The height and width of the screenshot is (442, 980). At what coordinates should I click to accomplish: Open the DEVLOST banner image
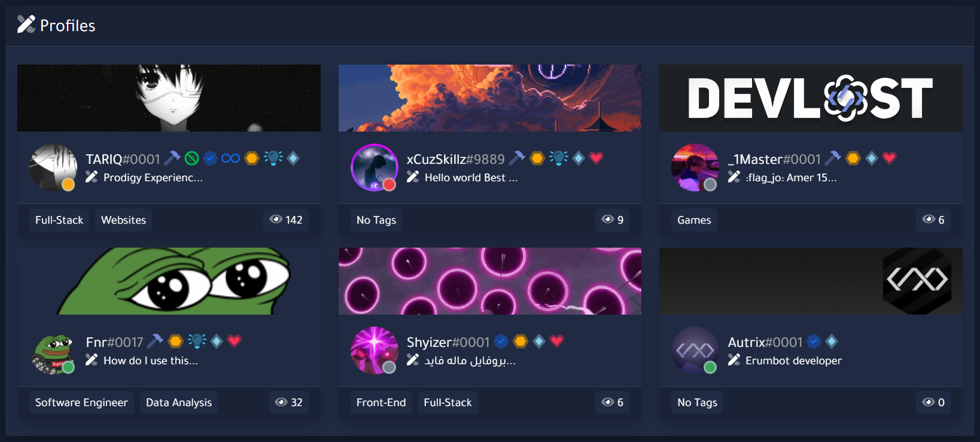811,98
